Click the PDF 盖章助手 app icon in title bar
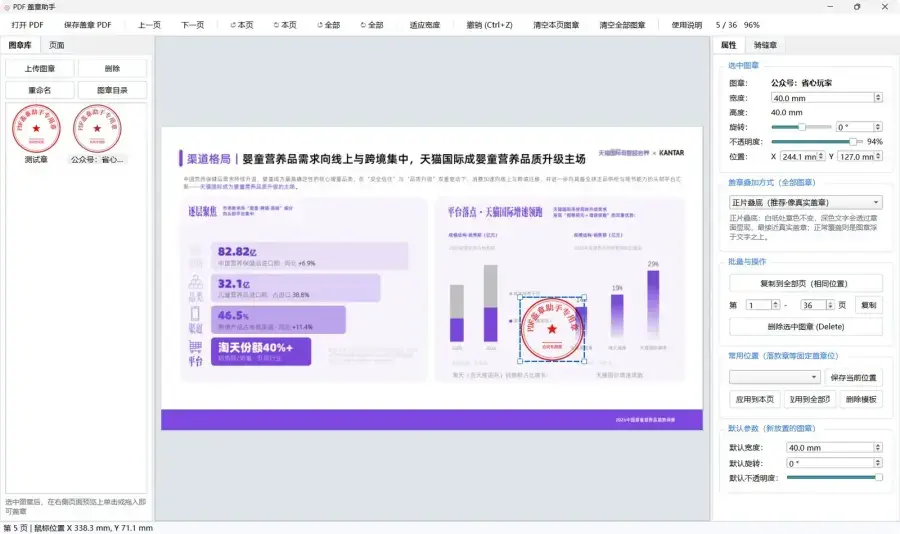Screen dimensions: 900x534 click(7, 7)
